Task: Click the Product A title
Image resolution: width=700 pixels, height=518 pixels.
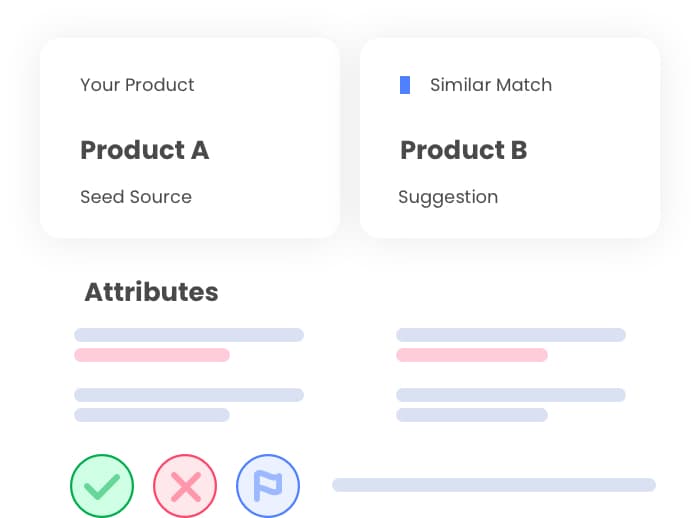Action: pyautogui.click(x=144, y=150)
